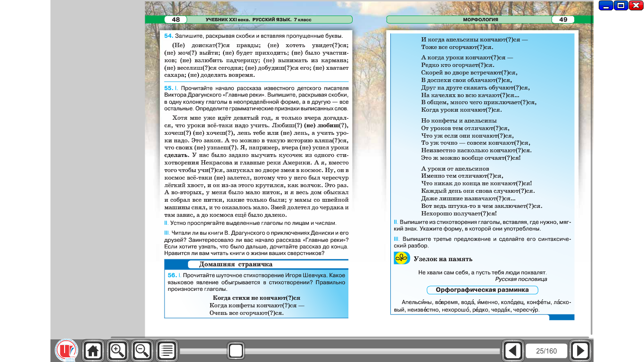Maximize the textbook viewer window
This screenshot has height=362, width=644.
pos(622,5)
